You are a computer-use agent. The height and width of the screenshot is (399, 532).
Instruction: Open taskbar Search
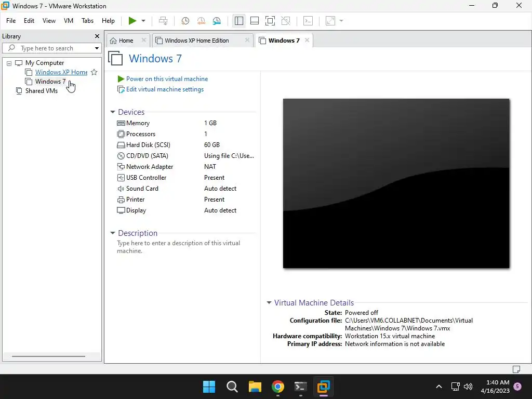pos(232,387)
